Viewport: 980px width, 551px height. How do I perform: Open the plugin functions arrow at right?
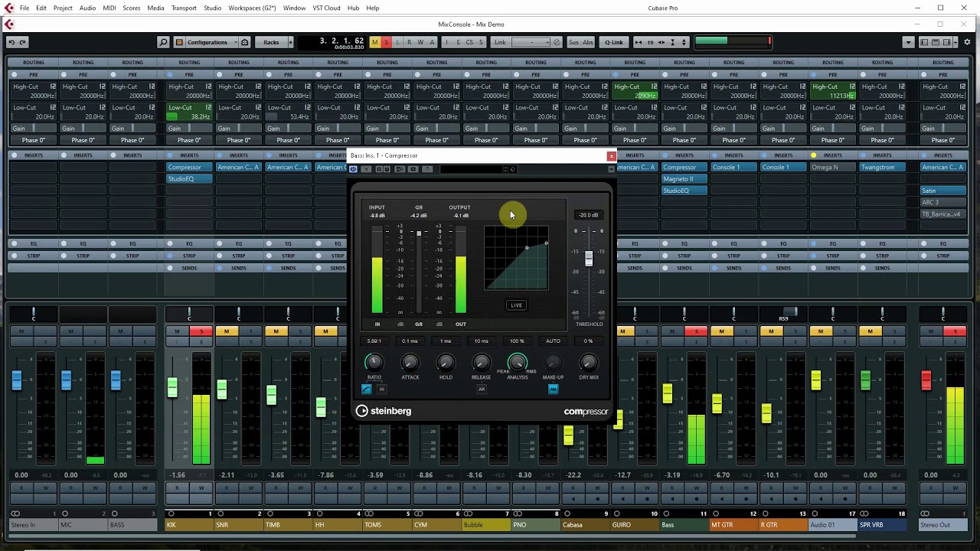(x=611, y=169)
